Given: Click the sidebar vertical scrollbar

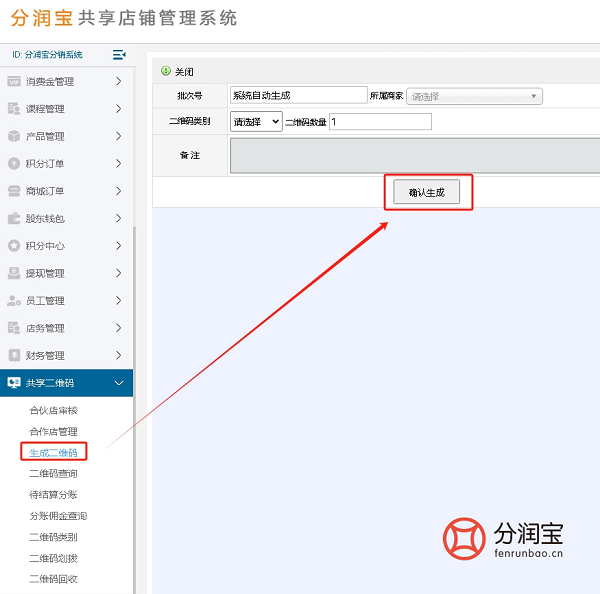Looking at the screenshot, I should 134,410.
